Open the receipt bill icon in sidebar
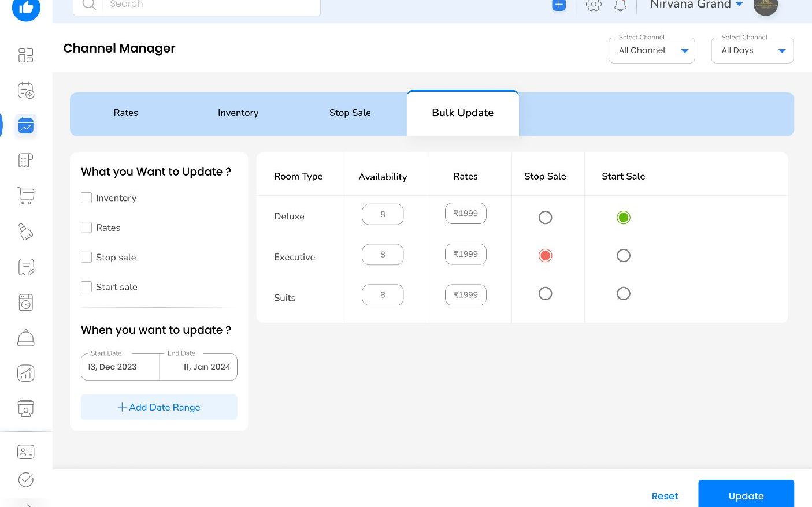The height and width of the screenshot is (507, 812). (x=26, y=160)
